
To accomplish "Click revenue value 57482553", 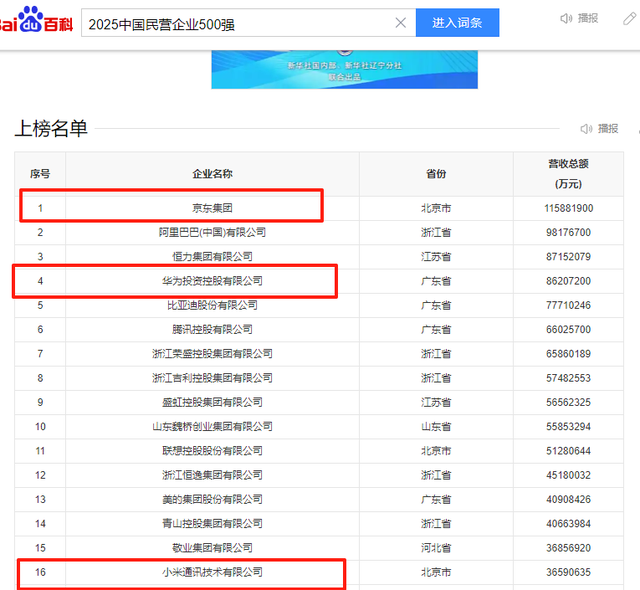I will click(x=568, y=378).
